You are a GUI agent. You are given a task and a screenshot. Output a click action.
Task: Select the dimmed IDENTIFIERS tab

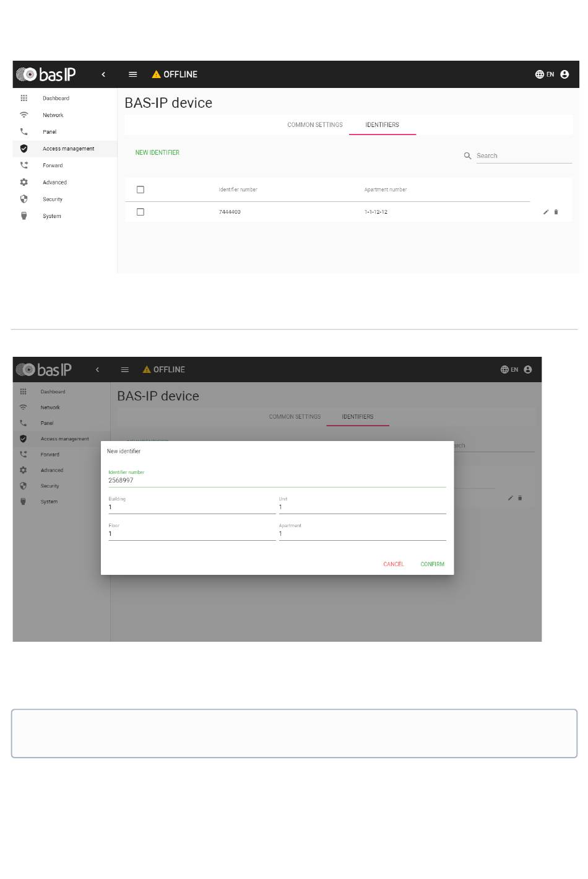pyautogui.click(x=358, y=417)
